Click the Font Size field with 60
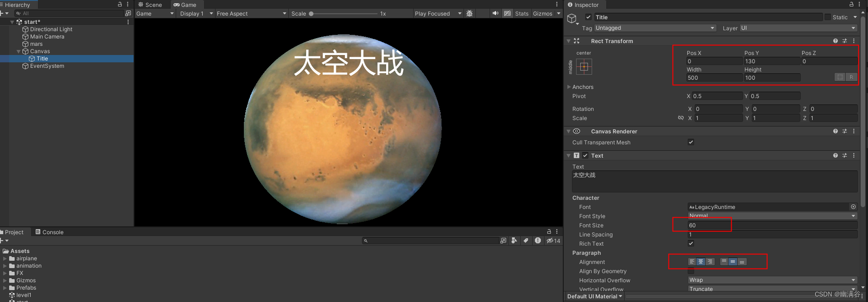The height and width of the screenshot is (302, 868). pos(772,225)
